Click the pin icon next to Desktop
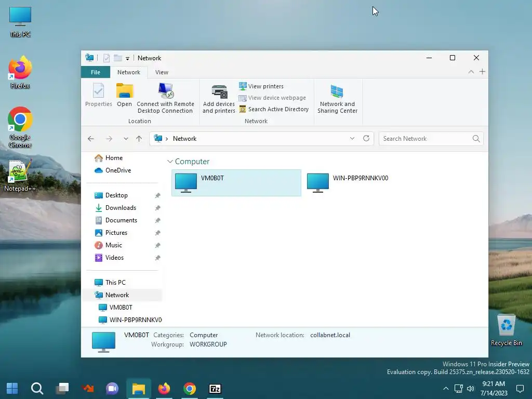Image resolution: width=532 pixels, height=399 pixels. pos(157,195)
